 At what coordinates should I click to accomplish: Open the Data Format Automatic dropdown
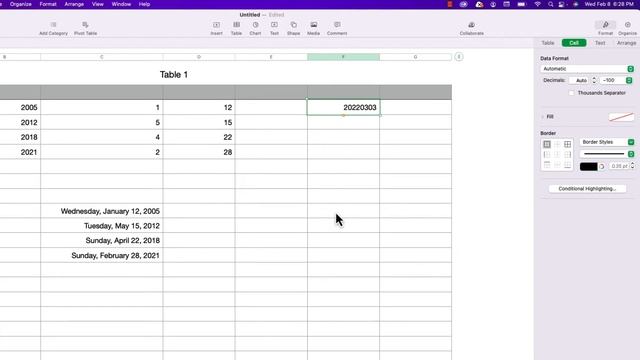coord(587,69)
